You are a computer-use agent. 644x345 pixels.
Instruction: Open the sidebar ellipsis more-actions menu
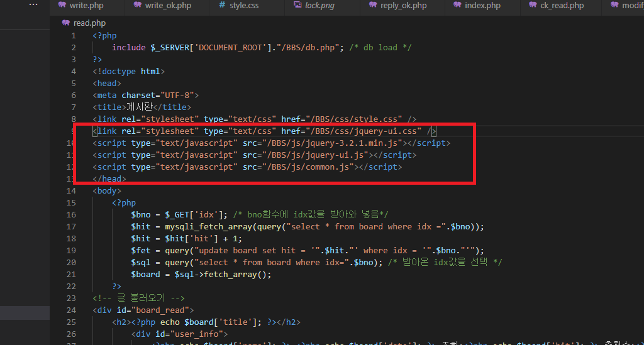(x=33, y=4)
